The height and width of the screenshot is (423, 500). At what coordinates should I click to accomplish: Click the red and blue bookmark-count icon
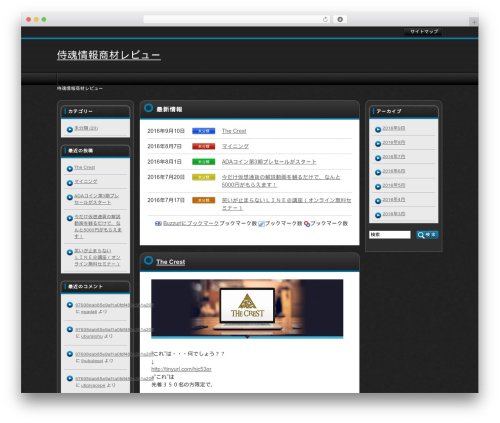coord(307,224)
